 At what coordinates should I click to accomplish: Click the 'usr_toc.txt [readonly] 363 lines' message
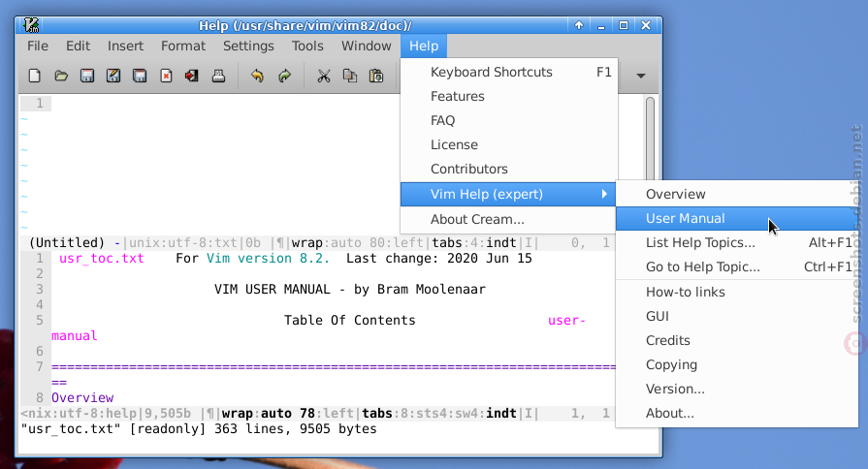[x=199, y=429]
